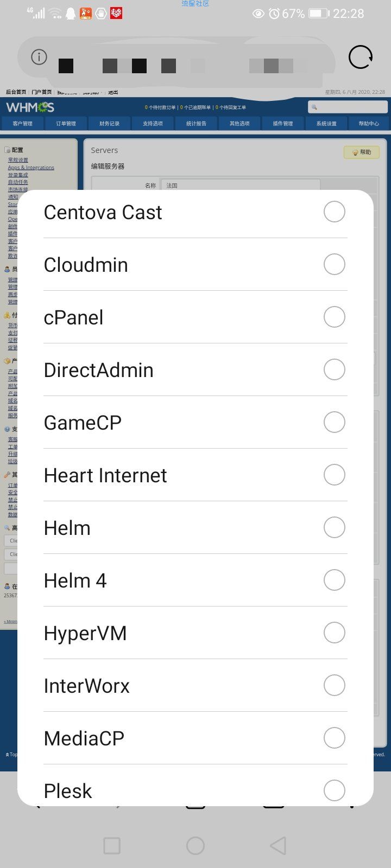Choose DirectAdmin from the list
The height and width of the screenshot is (868, 391).
195,370
